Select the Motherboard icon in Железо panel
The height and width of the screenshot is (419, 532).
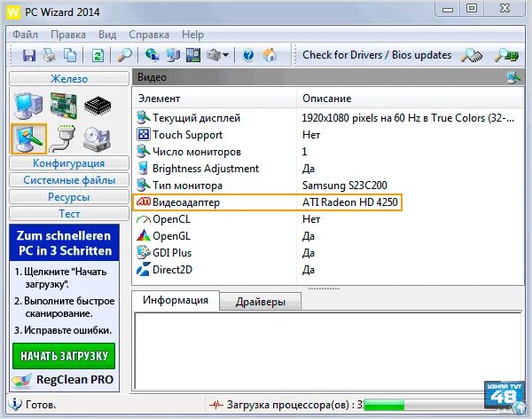pyautogui.click(x=64, y=106)
